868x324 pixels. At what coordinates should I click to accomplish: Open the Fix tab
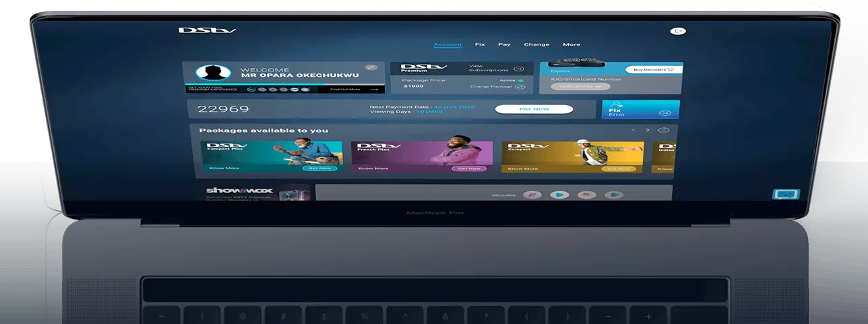[x=480, y=44]
